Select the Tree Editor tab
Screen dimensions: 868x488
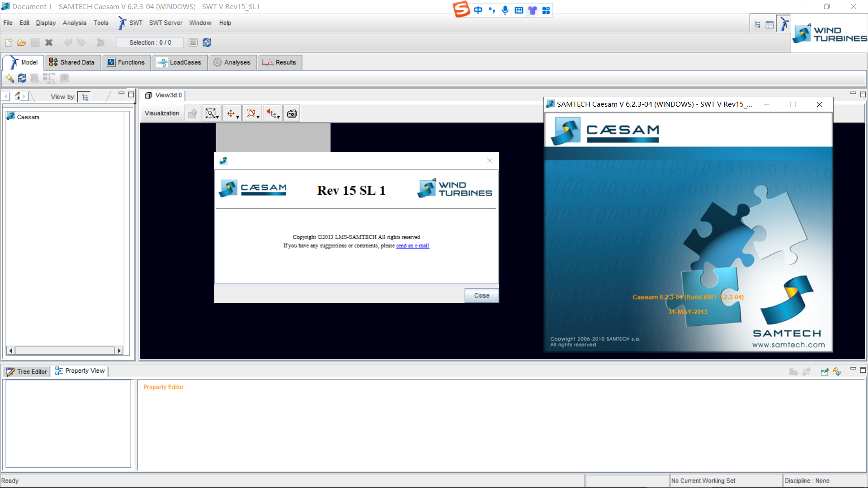27,372
